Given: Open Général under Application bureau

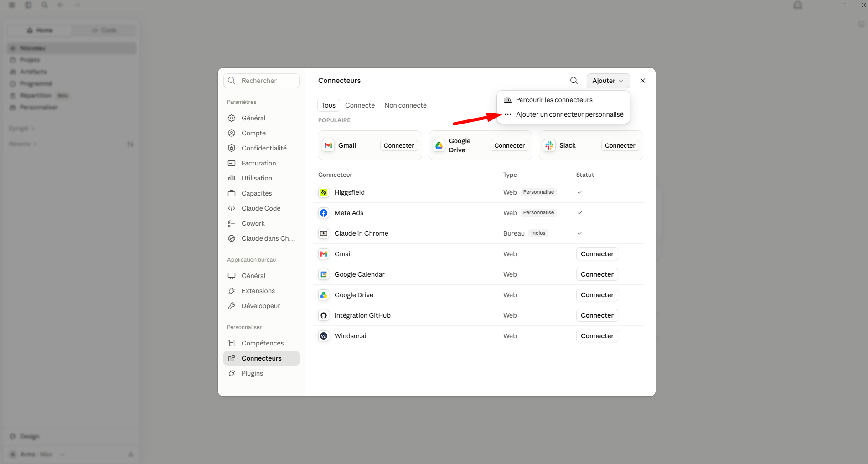Looking at the screenshot, I should tap(261, 276).
